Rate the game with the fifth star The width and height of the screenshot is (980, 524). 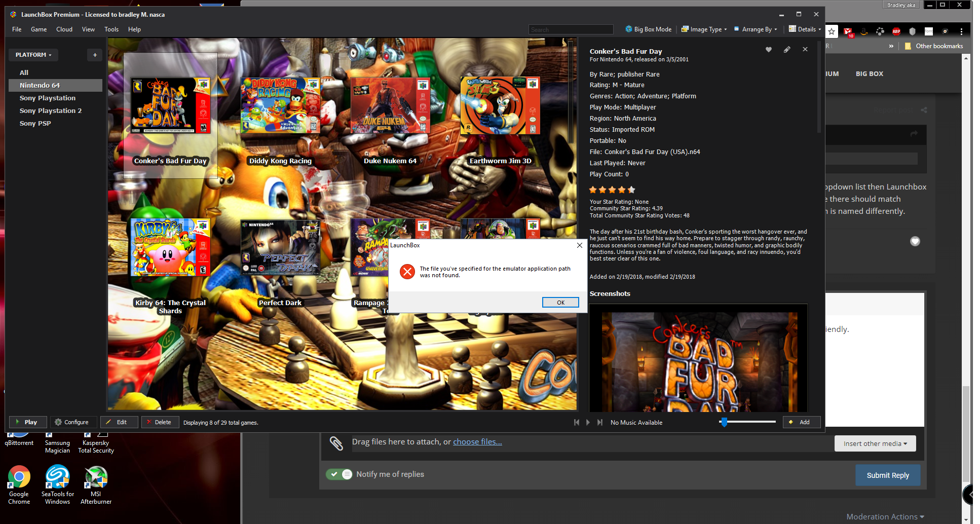(x=631, y=190)
